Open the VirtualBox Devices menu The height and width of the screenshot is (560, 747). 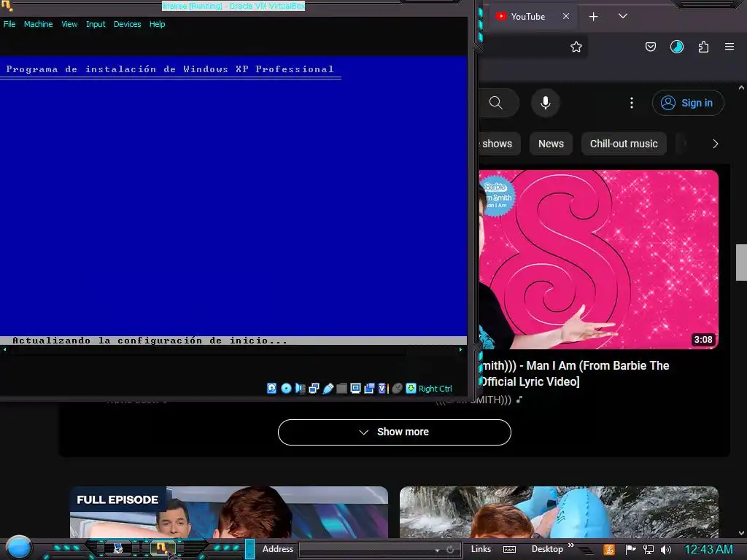click(x=127, y=24)
